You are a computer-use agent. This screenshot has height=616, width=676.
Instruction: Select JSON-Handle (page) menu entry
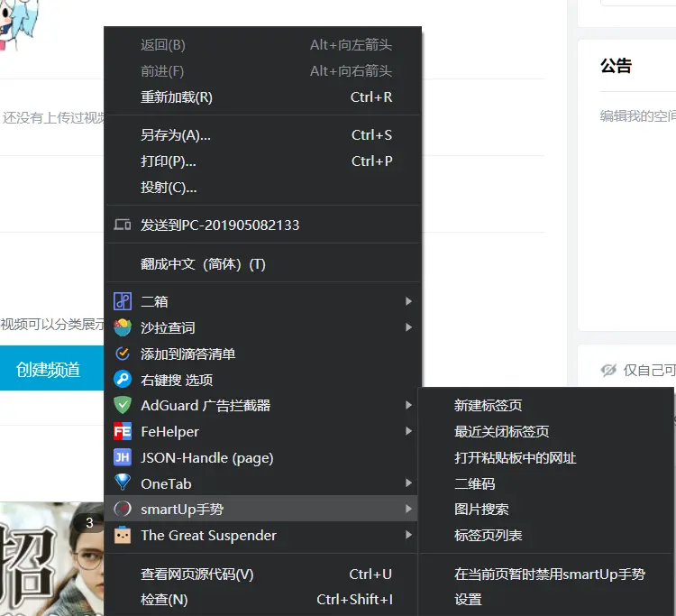tap(262, 457)
